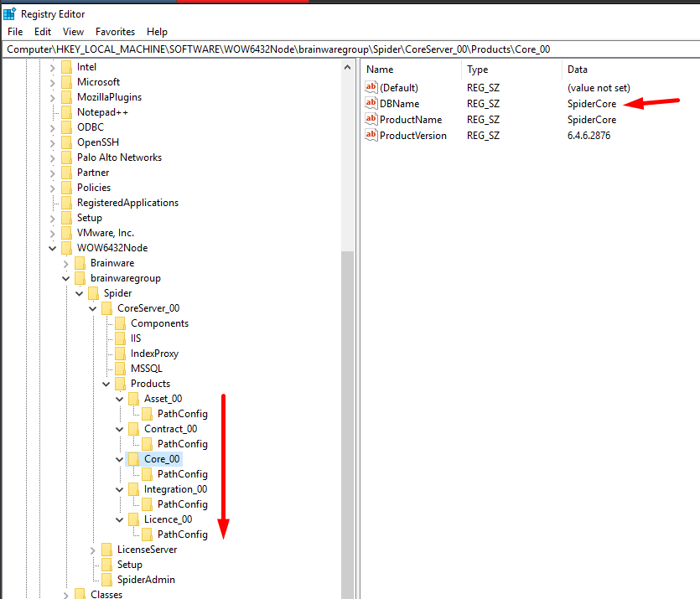Click the (Default) value string icon
The height and width of the screenshot is (599, 700).
(371, 87)
